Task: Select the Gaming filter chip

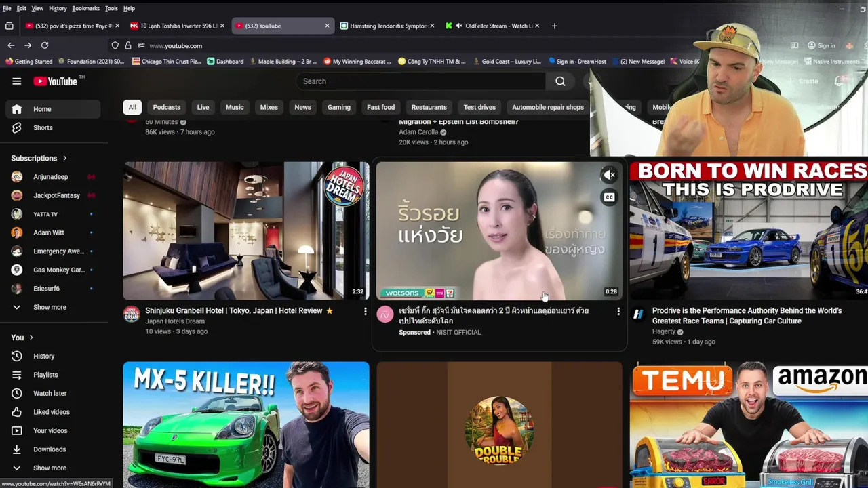Action: click(x=339, y=107)
